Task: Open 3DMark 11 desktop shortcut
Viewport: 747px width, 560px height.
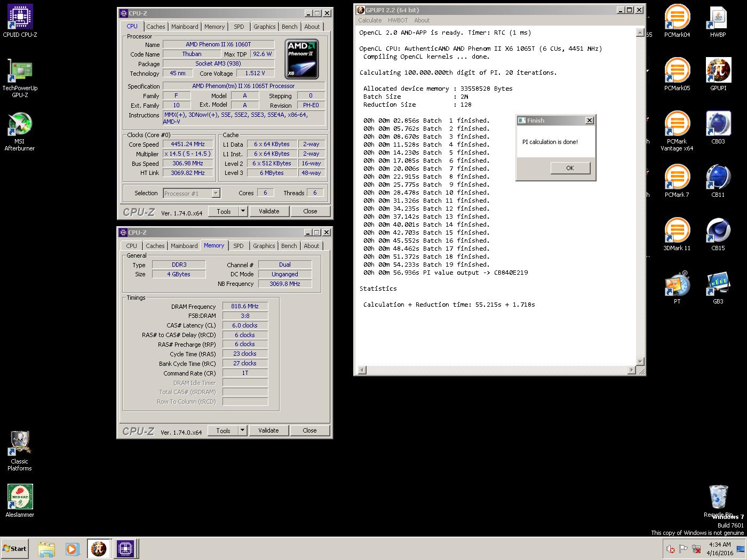Action: [677, 235]
